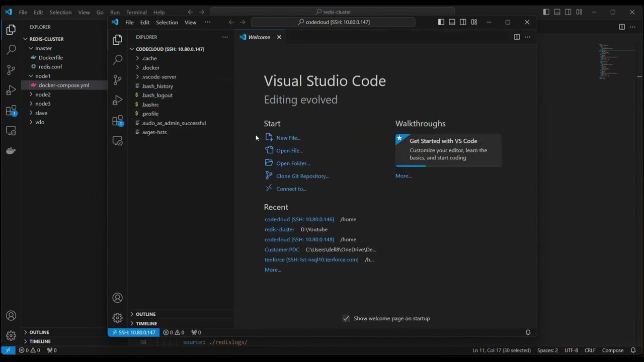The width and height of the screenshot is (644, 362).
Task: Click the Clone Git Repository link
Action: click(302, 176)
